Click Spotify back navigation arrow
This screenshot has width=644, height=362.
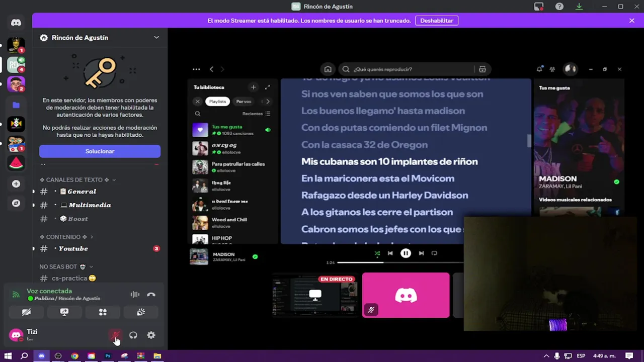click(211, 69)
